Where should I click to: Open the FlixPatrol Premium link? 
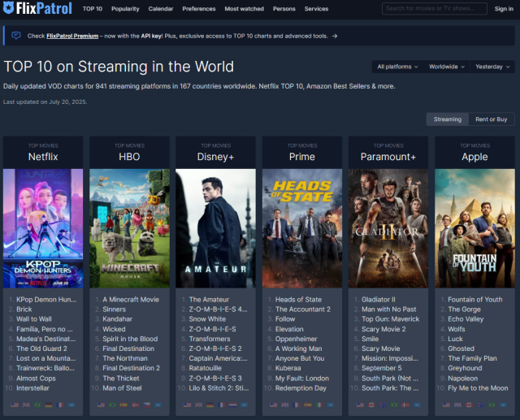tap(72, 36)
